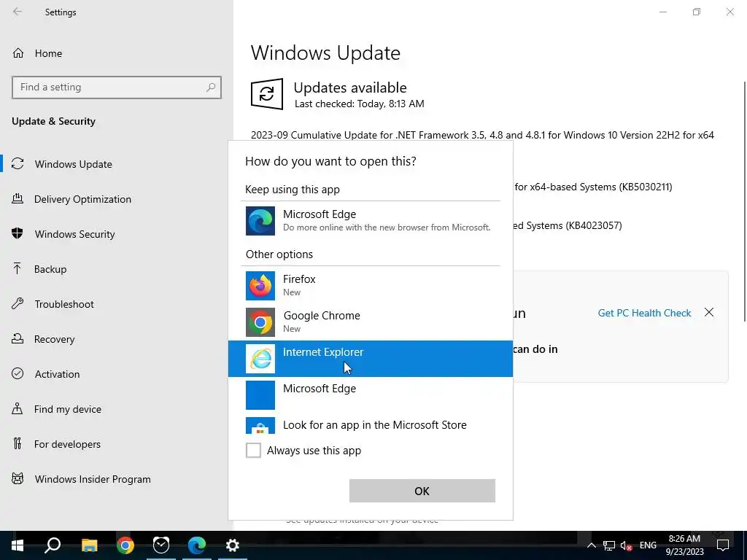Image resolution: width=747 pixels, height=560 pixels.
Task: Open the Troubleshoot settings page
Action: tap(117, 304)
